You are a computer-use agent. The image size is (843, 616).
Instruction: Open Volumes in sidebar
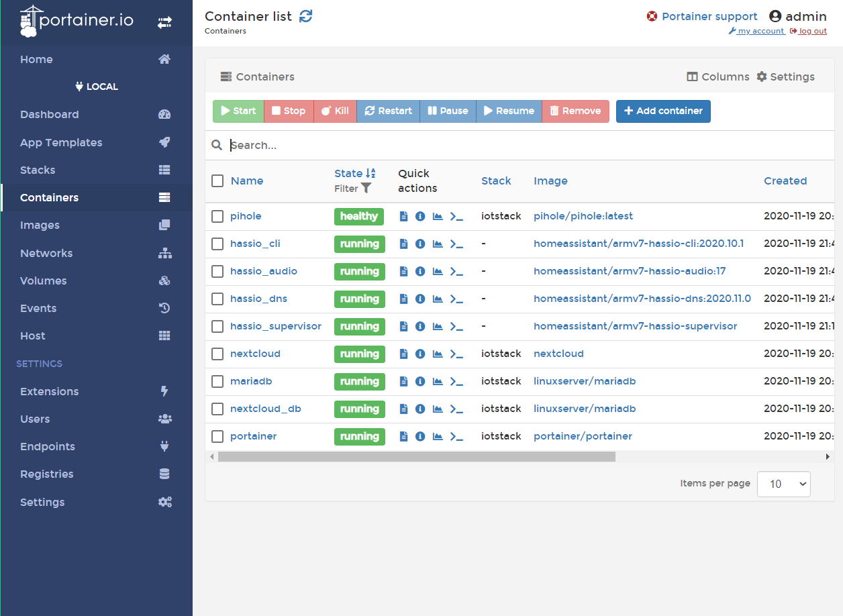pos(97,280)
